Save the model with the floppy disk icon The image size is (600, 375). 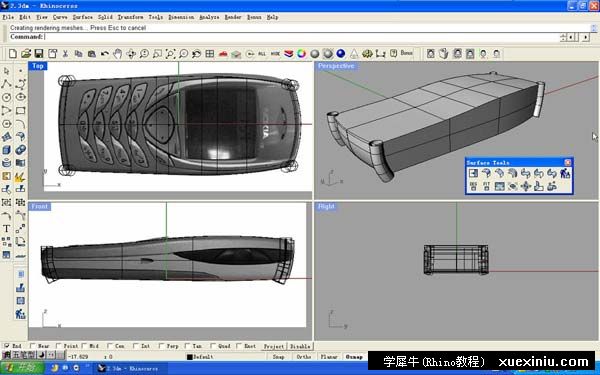tap(39, 54)
